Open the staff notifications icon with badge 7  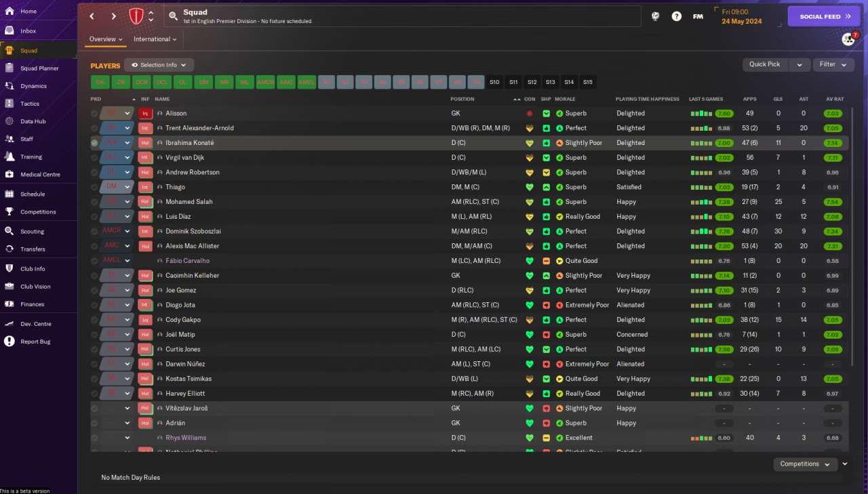(848, 39)
